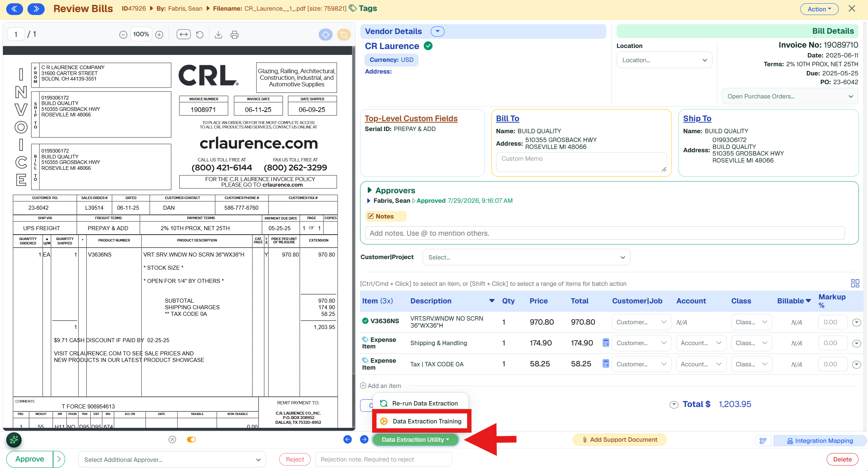This screenshot has height=471, width=868.
Task: Click the Add notes input field
Action: pos(605,233)
